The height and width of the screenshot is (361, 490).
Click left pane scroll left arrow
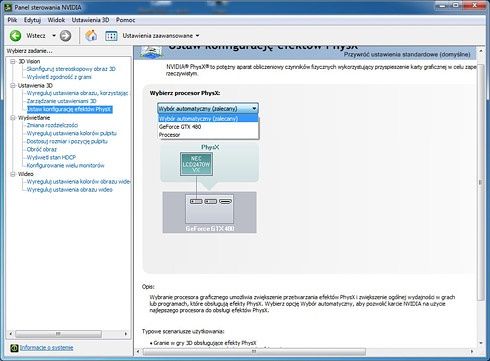10,334
